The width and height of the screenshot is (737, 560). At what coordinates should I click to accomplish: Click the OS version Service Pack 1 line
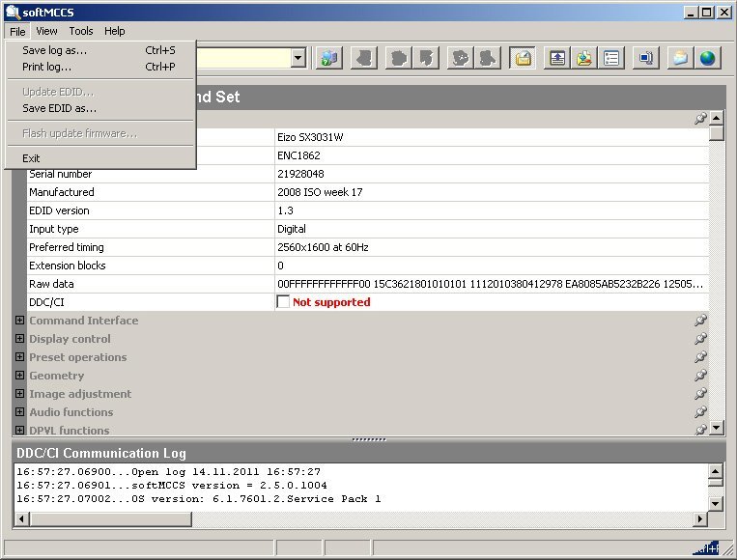198,499
